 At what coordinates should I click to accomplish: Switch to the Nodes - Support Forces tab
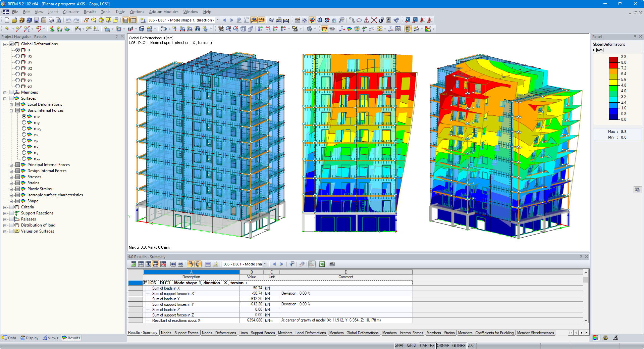tap(180, 333)
